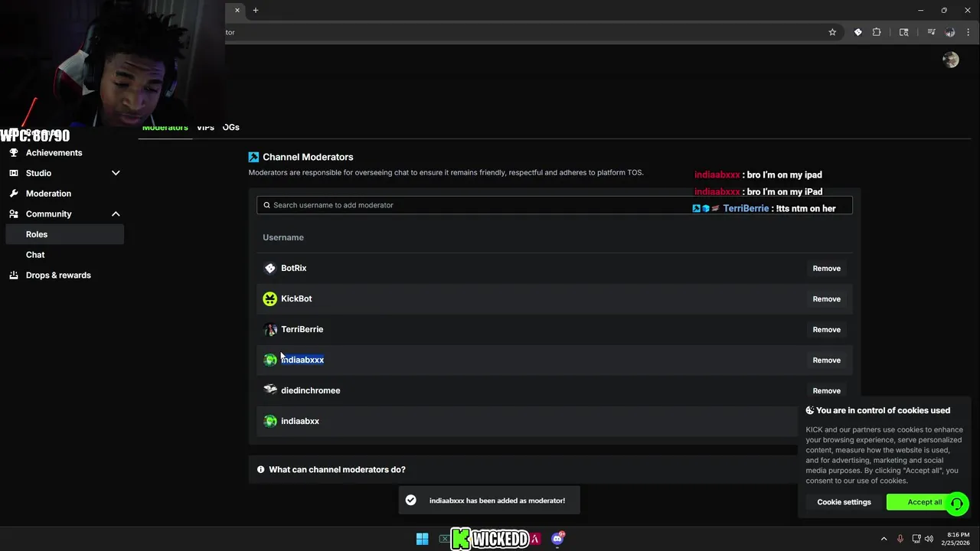Click the Achievements trophy icon in sidebar
The width and height of the screenshot is (980, 551).
(14, 152)
